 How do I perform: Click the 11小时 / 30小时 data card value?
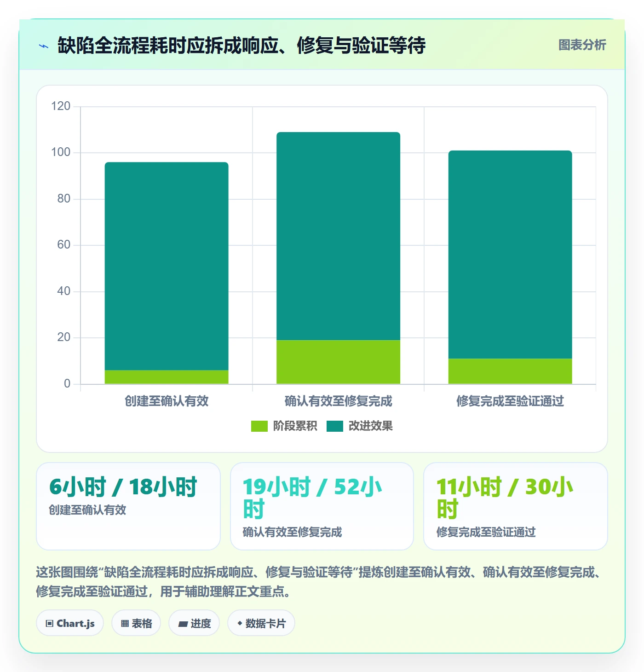pyautogui.click(x=505, y=498)
